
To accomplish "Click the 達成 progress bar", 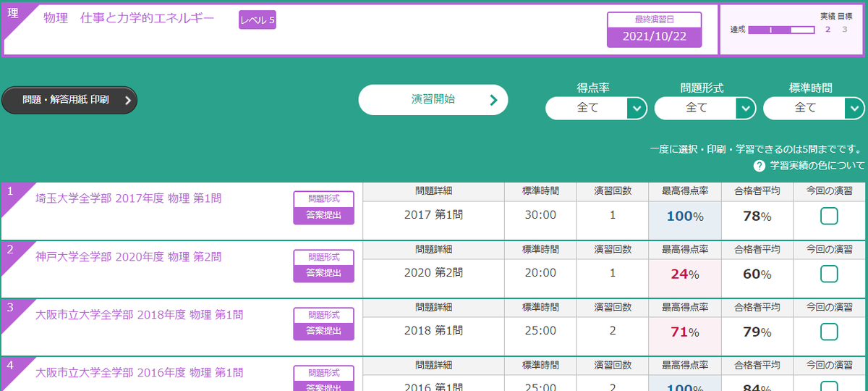I will [781, 30].
